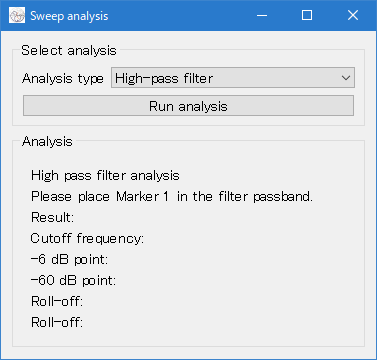This screenshot has height=360, width=377.
Task: Click the Analysis group box title
Action: 47,141
